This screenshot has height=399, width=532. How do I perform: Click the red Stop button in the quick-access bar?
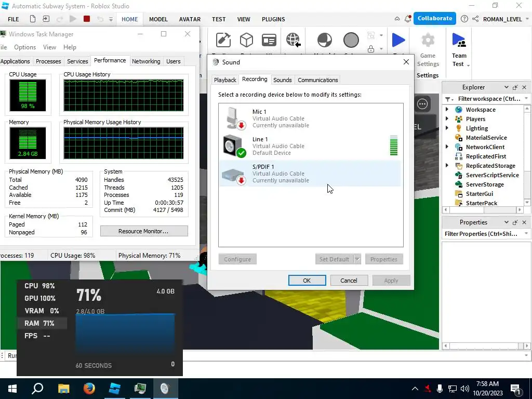click(87, 19)
